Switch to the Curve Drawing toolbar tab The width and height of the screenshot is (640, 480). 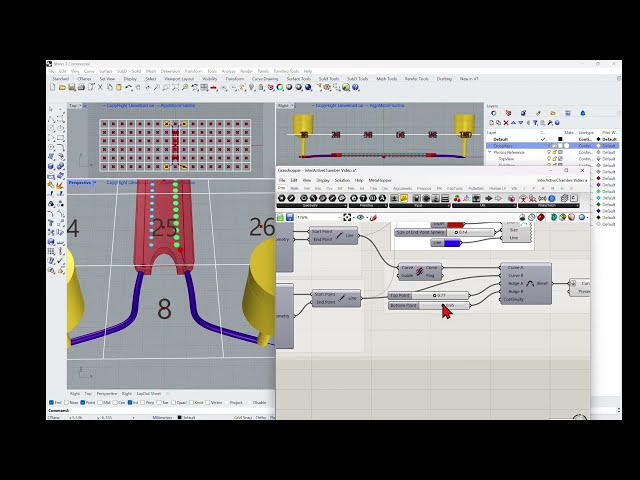pos(264,79)
